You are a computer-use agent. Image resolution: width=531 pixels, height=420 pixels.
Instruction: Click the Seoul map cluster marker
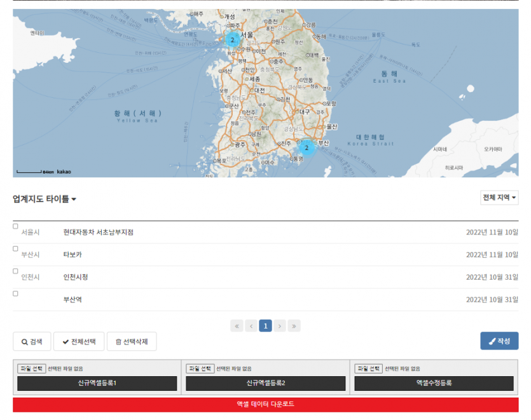tap(232, 39)
